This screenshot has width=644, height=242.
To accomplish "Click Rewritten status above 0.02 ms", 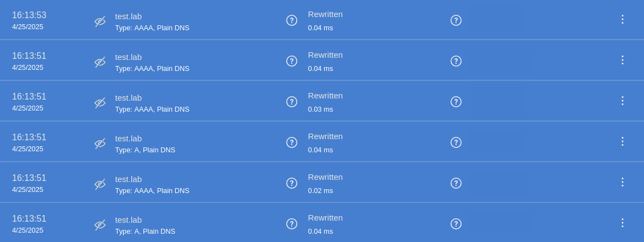I will pyautogui.click(x=325, y=177).
